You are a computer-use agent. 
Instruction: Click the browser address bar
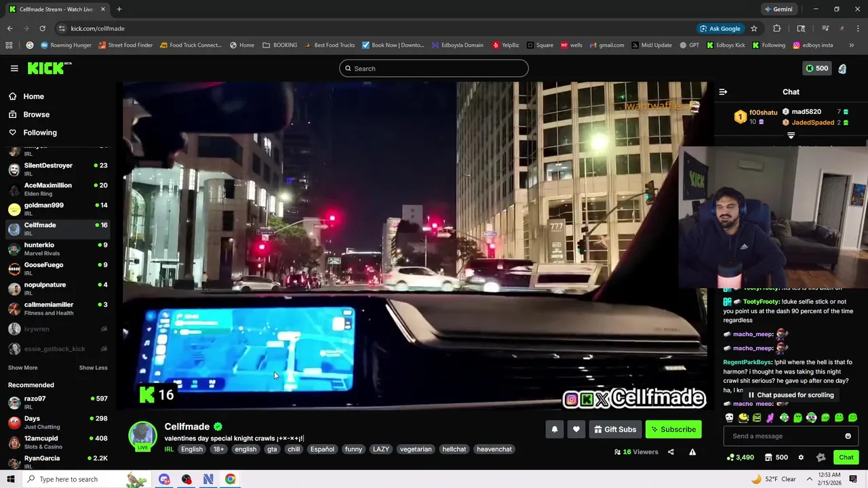pos(373,28)
